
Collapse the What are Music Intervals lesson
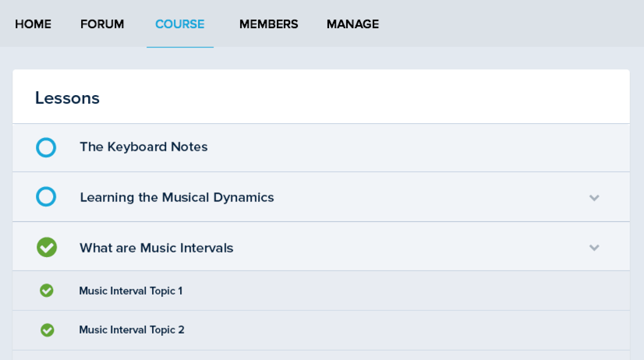click(594, 248)
